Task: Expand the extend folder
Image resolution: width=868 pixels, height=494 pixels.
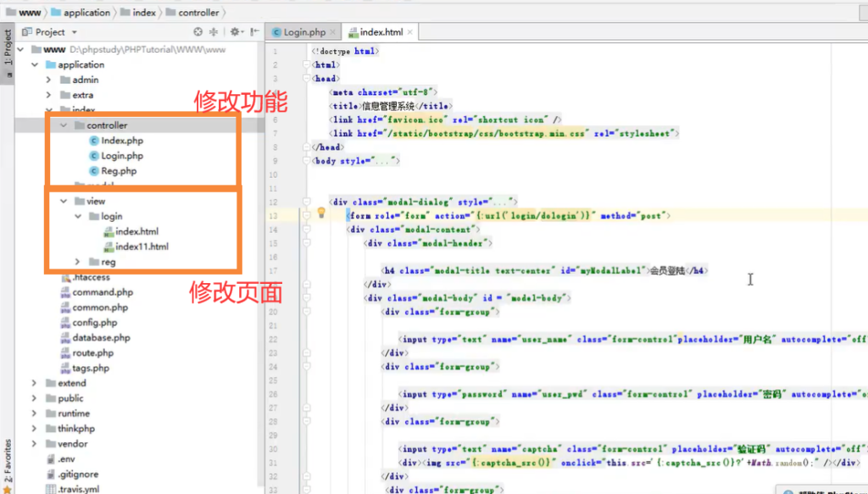Action: pyautogui.click(x=34, y=383)
